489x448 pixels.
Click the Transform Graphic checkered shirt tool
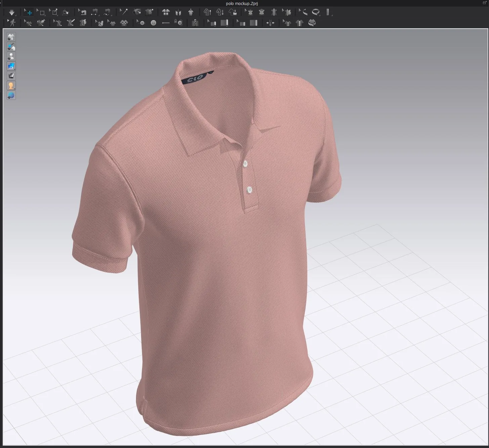[112, 23]
